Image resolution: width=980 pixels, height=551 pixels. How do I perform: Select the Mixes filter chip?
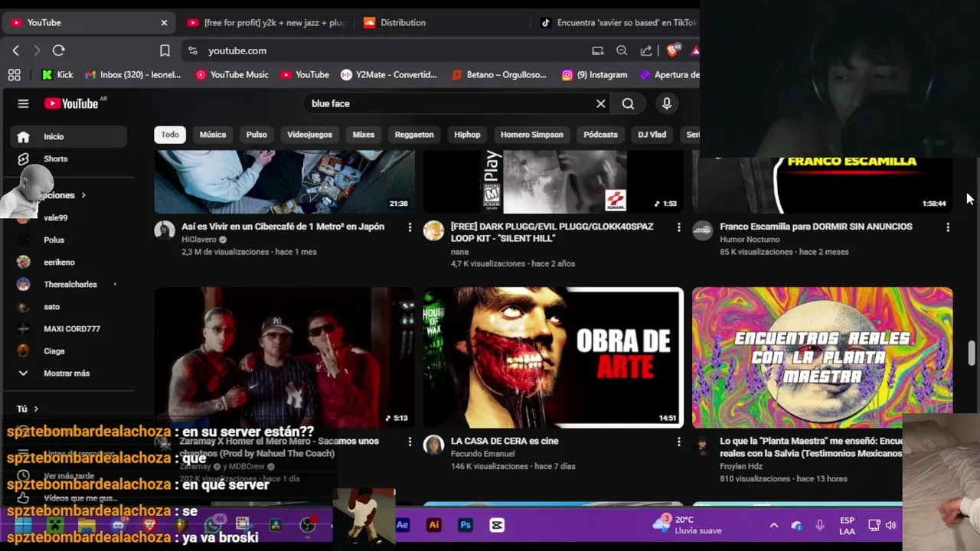pyautogui.click(x=364, y=135)
